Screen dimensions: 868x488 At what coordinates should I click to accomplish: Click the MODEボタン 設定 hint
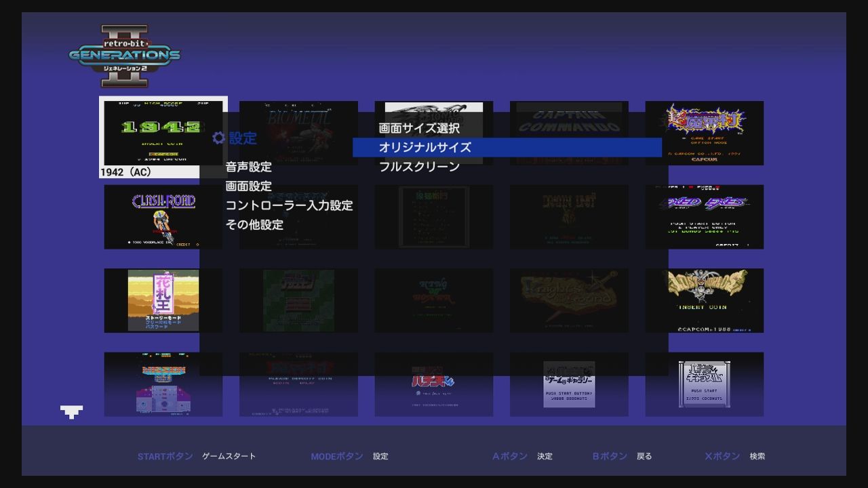coord(349,456)
